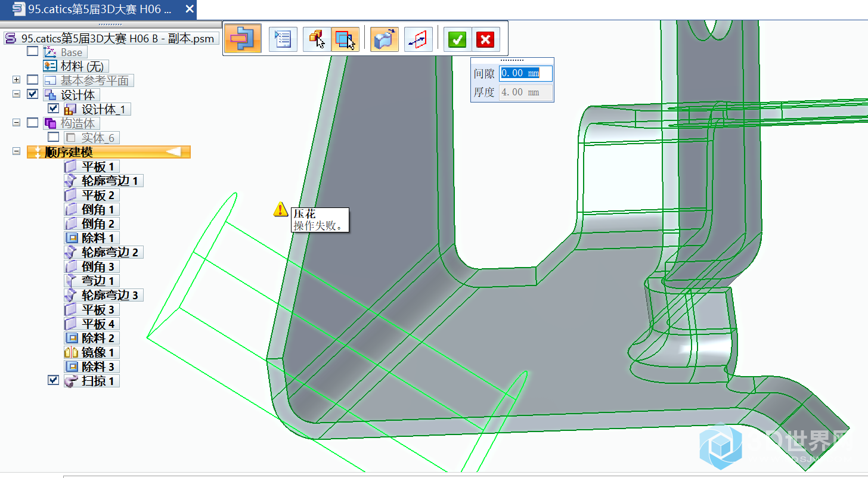Select feature 平板 4
The height and width of the screenshot is (478, 868).
92,324
